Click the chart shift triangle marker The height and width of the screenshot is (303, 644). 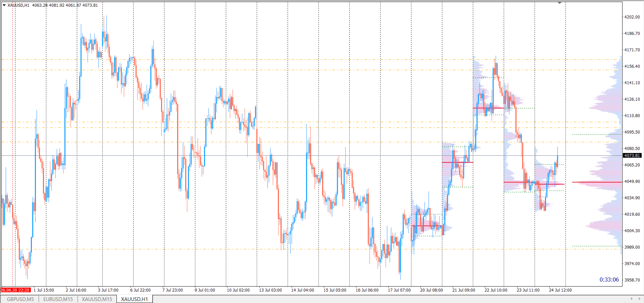point(559,3)
